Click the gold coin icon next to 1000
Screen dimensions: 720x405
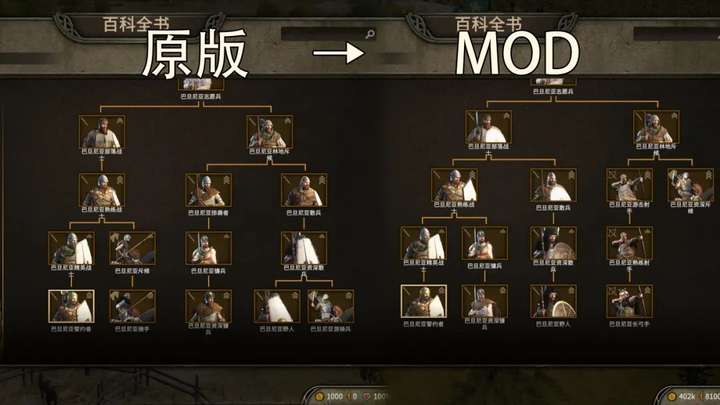[320, 396]
